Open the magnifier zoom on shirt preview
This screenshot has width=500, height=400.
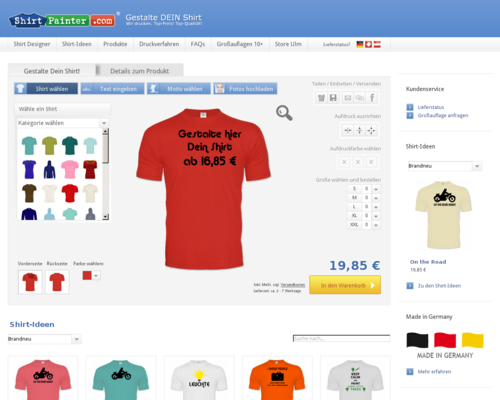[284, 113]
